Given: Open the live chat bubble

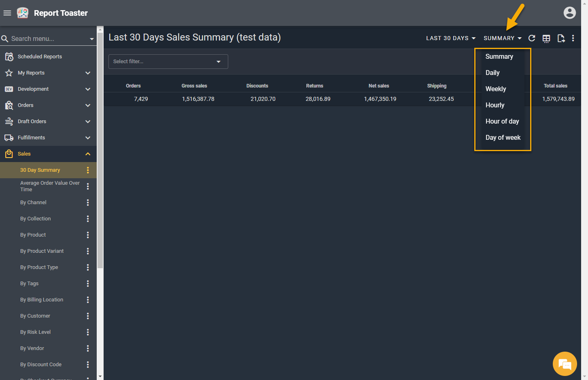Looking at the screenshot, I should (565, 364).
